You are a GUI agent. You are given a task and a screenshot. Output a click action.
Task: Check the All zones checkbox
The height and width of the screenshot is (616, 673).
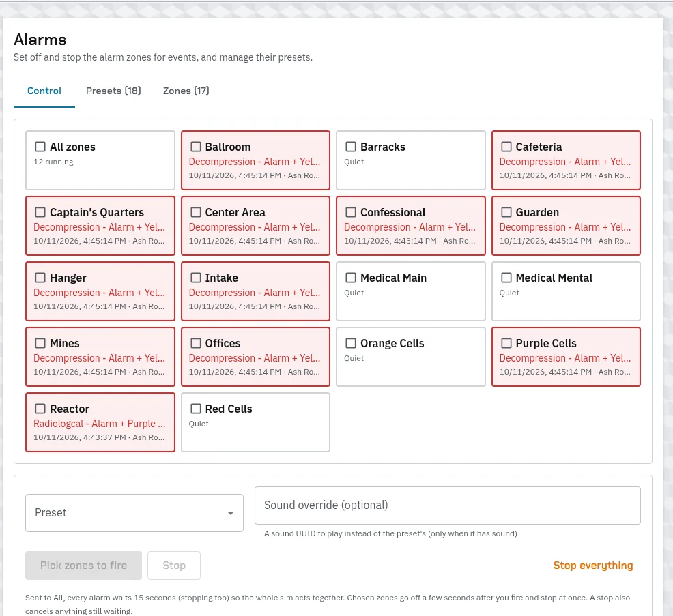click(40, 147)
